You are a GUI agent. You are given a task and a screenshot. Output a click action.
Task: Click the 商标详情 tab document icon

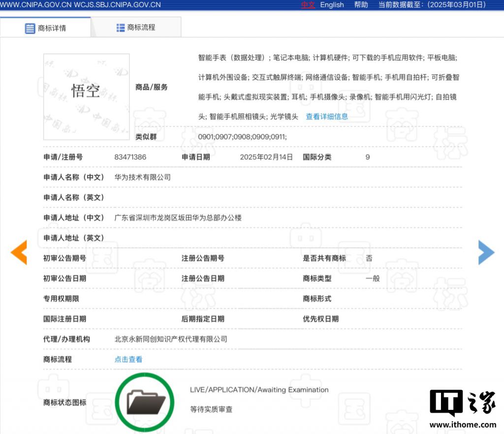point(30,28)
